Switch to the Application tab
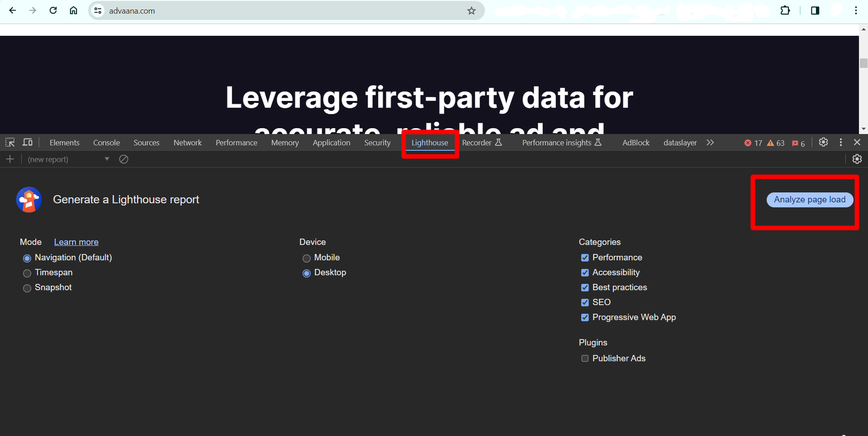The width and height of the screenshot is (868, 436). [331, 143]
